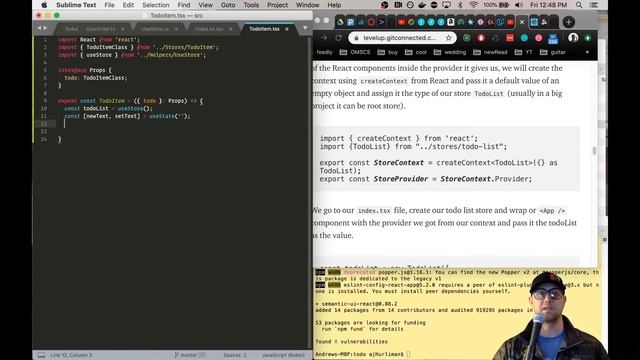This screenshot has height=360, width=640.
Task: Click the teal circle browser extension icon
Action: [x=524, y=38]
